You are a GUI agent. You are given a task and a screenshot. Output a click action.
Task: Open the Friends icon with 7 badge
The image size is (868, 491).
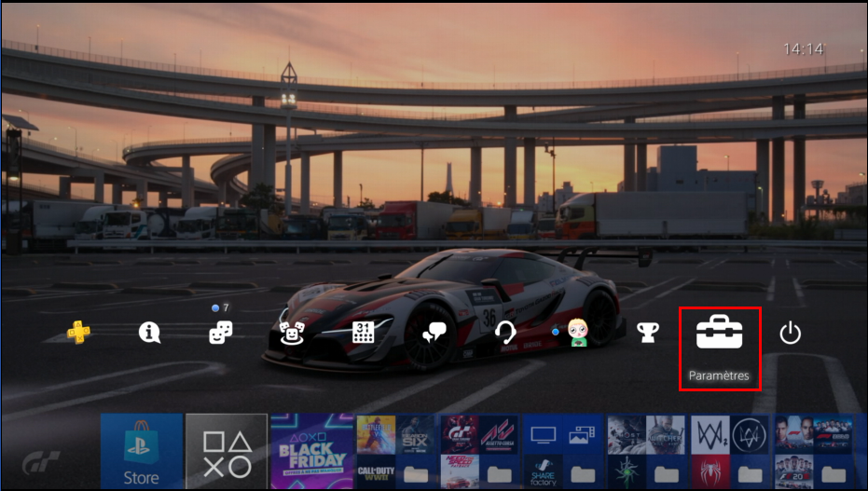pos(220,333)
